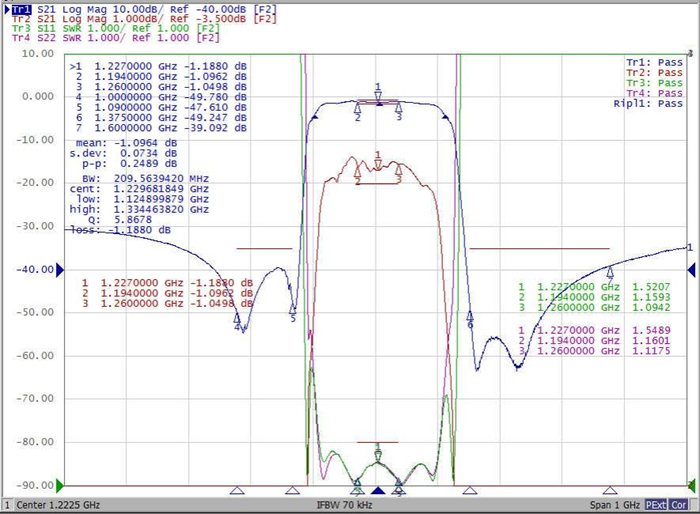Click the BW 209.5639420 MHz readout
The image size is (700, 514).
[x=145, y=179]
